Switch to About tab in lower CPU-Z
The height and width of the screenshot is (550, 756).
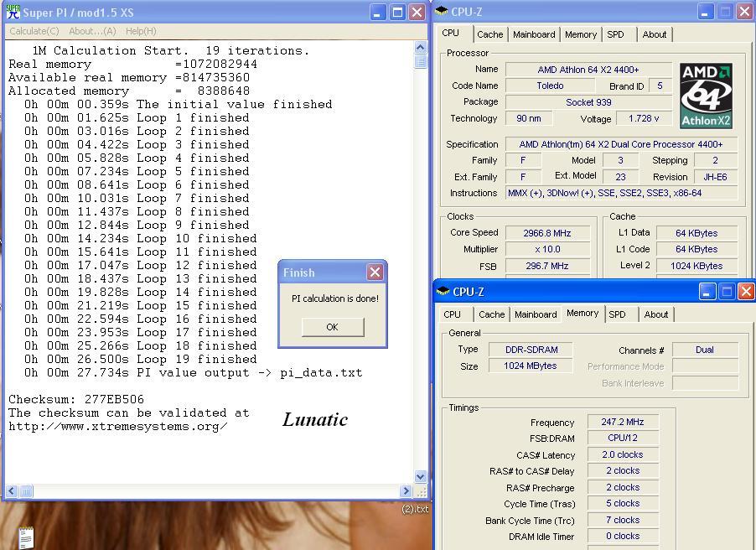pos(656,314)
